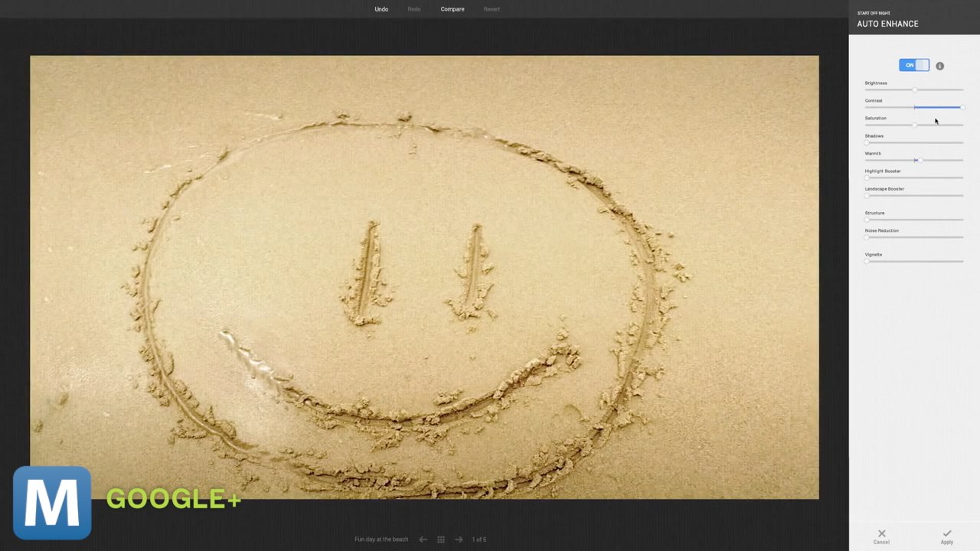Adjust the Structure slider
The height and width of the screenshot is (551, 980).
tap(914, 220)
